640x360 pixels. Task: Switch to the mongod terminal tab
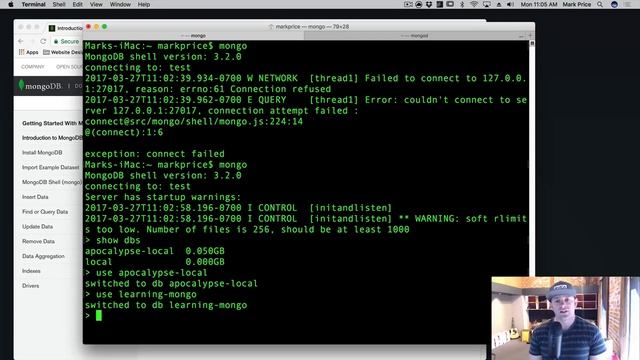click(414, 36)
